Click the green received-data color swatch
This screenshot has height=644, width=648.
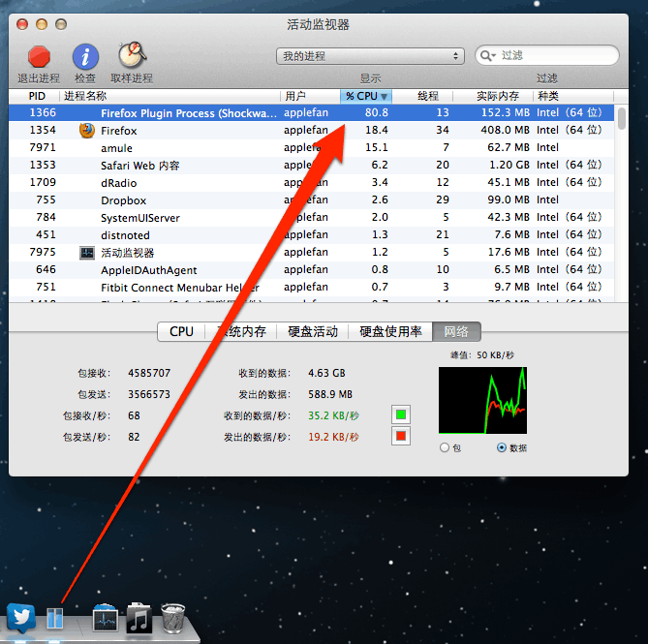400,414
